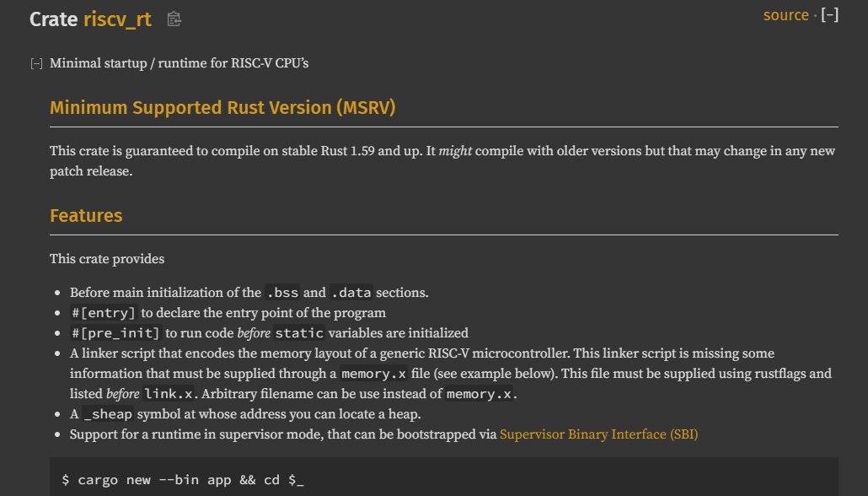The image size is (868, 496).
Task: Open Supervisor Binary Interface (SBI) link
Action: pyautogui.click(x=598, y=434)
